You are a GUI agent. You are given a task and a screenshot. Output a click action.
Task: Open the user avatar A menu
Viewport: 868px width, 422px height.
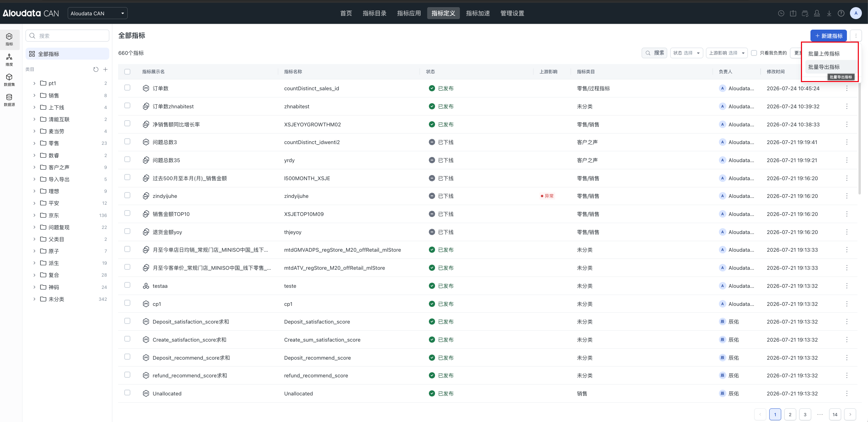click(x=856, y=13)
